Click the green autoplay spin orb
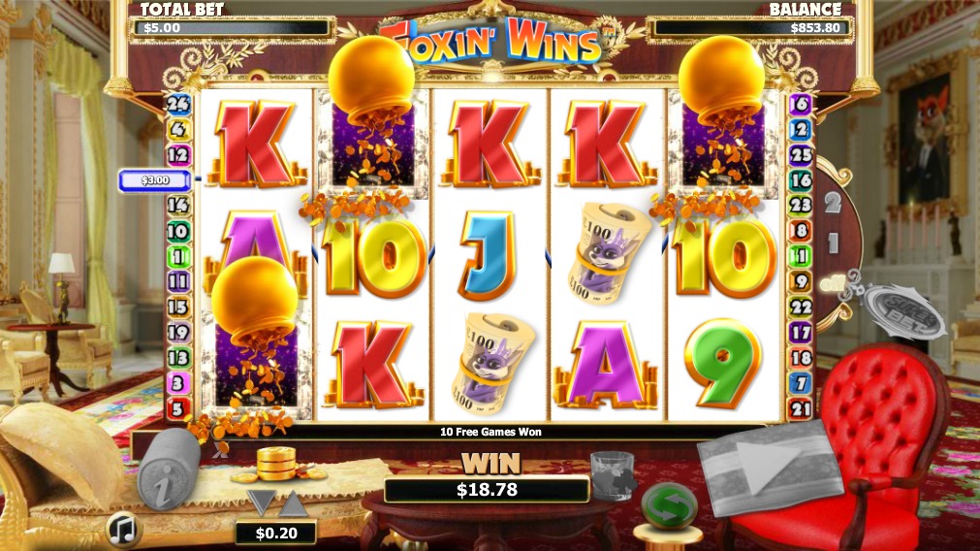 pyautogui.click(x=669, y=507)
